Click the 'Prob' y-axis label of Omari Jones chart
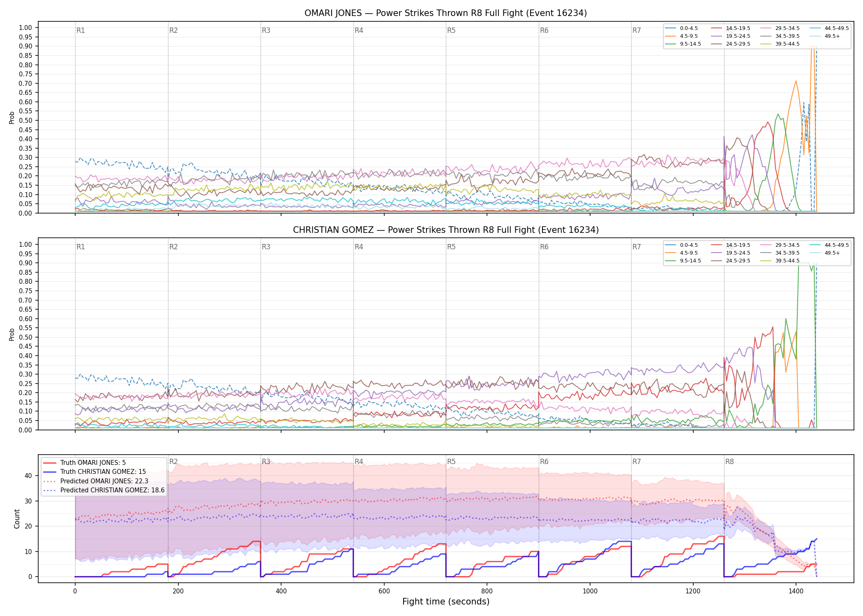This screenshot has width=863, height=616. 12,117
